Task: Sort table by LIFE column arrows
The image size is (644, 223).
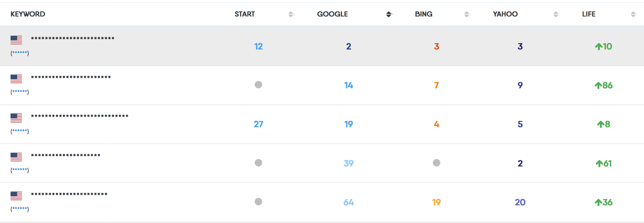Action: 633,14
